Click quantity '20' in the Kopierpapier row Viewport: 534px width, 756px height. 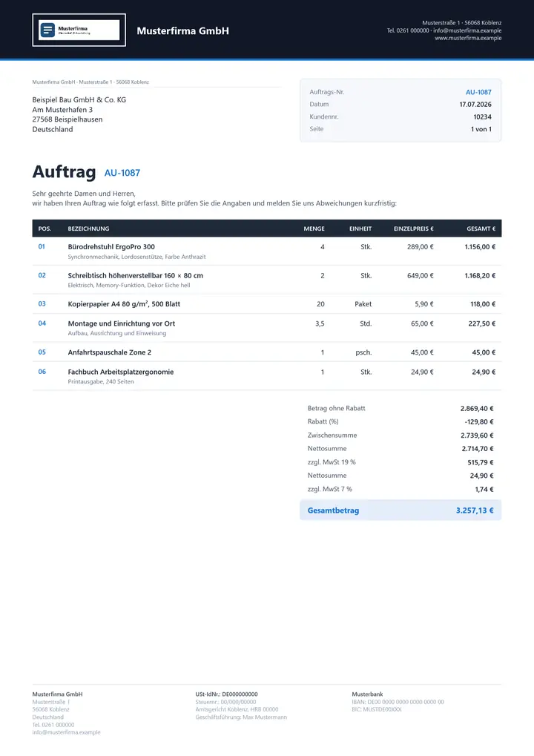click(x=320, y=304)
